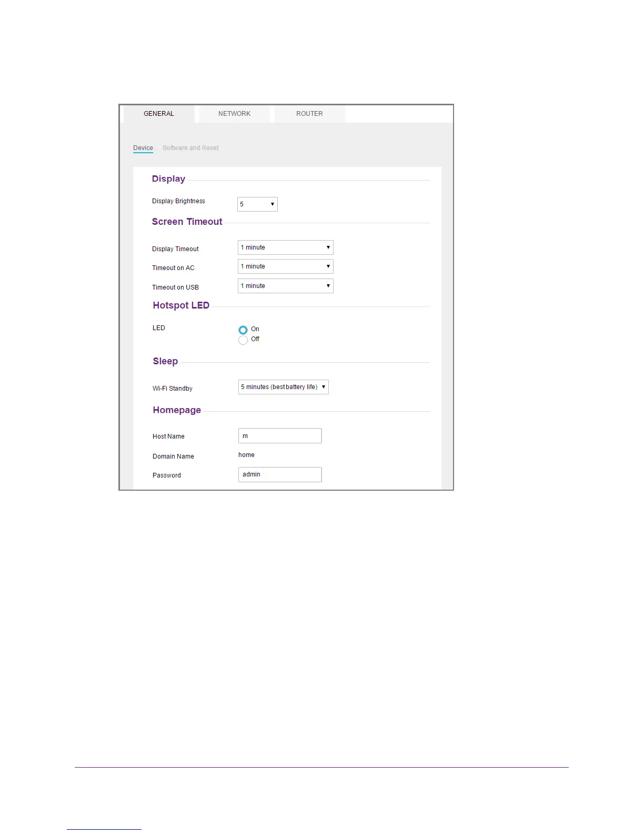
Task: Open the ROUTER tab
Action: [x=309, y=114]
